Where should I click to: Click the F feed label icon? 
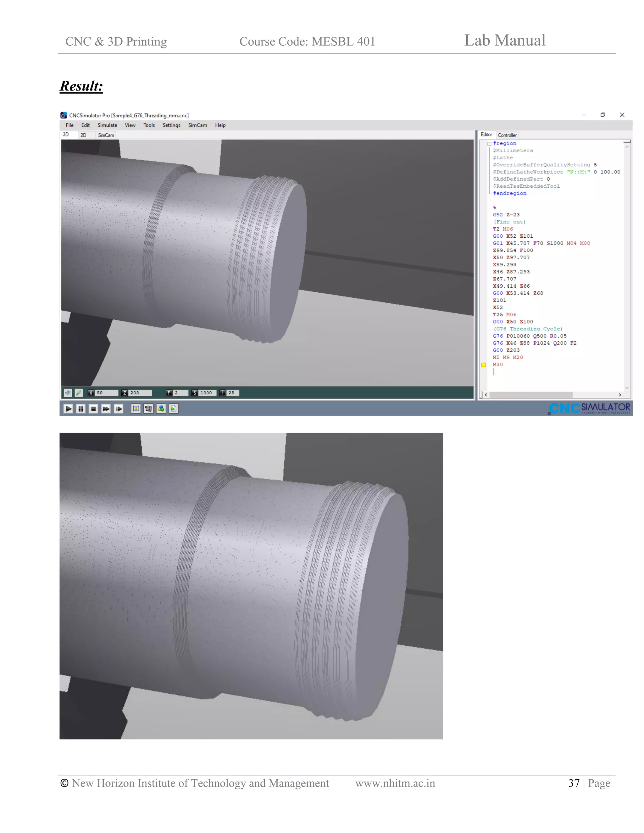169,393
